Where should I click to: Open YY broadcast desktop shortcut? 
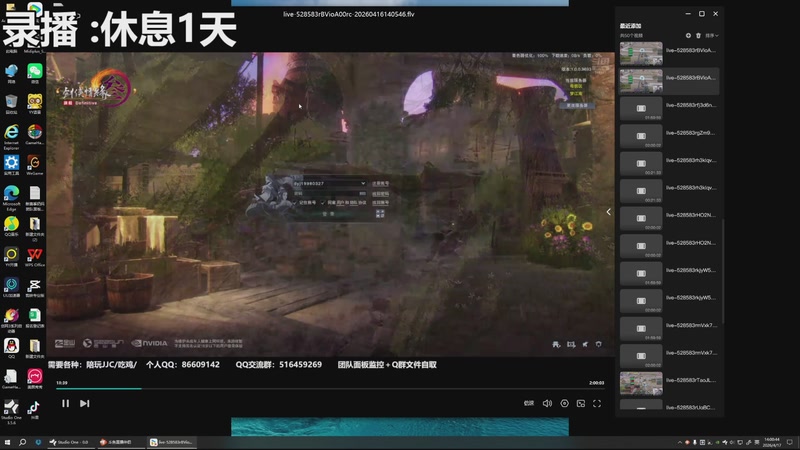pos(11,257)
